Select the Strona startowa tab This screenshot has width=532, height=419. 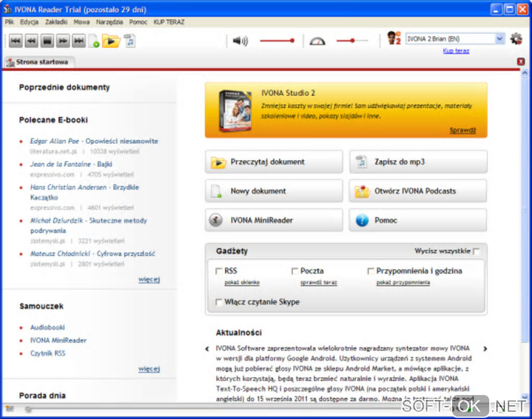click(38, 62)
